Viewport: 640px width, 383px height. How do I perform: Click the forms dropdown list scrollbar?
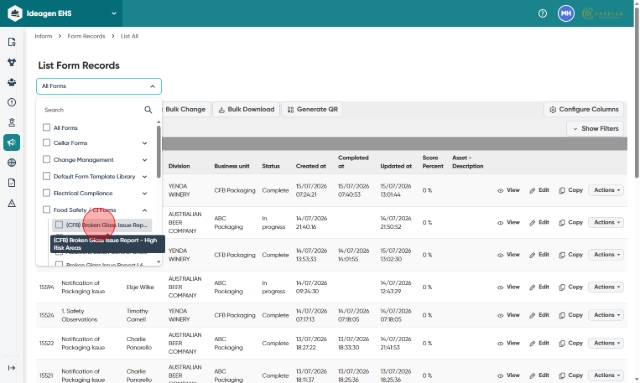pos(158,151)
